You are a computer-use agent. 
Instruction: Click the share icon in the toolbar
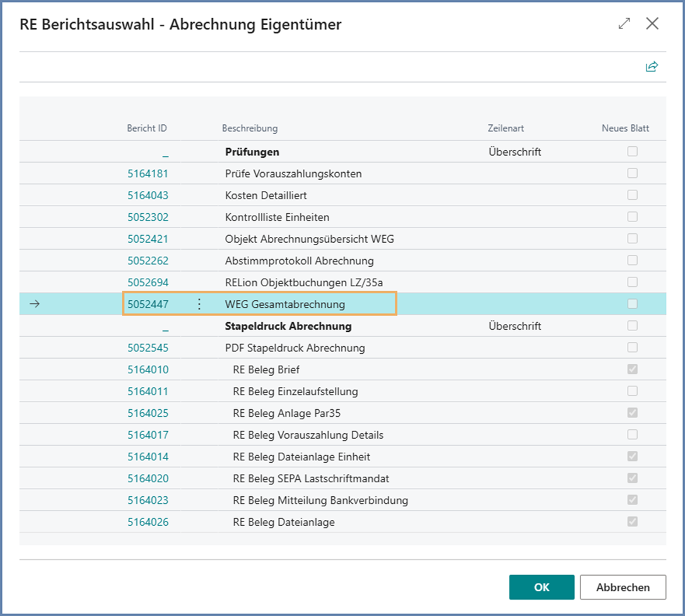[652, 67]
